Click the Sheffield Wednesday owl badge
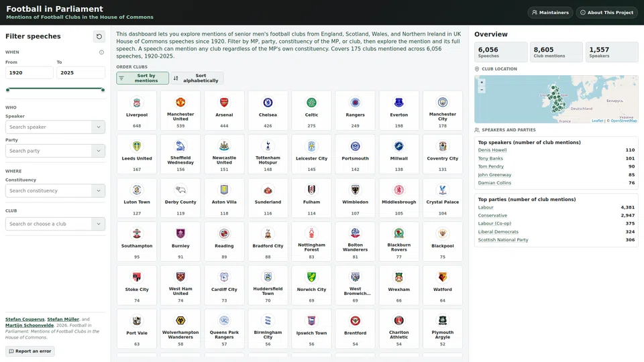 point(180,145)
